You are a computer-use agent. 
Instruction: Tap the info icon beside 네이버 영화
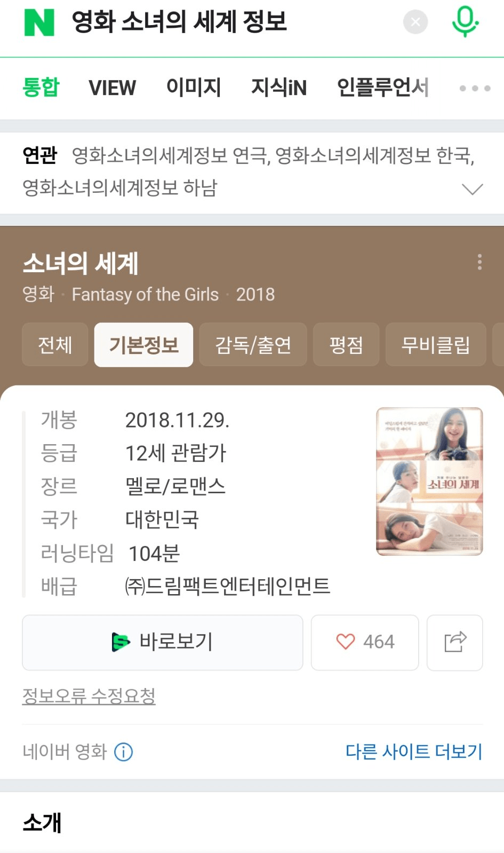(124, 752)
